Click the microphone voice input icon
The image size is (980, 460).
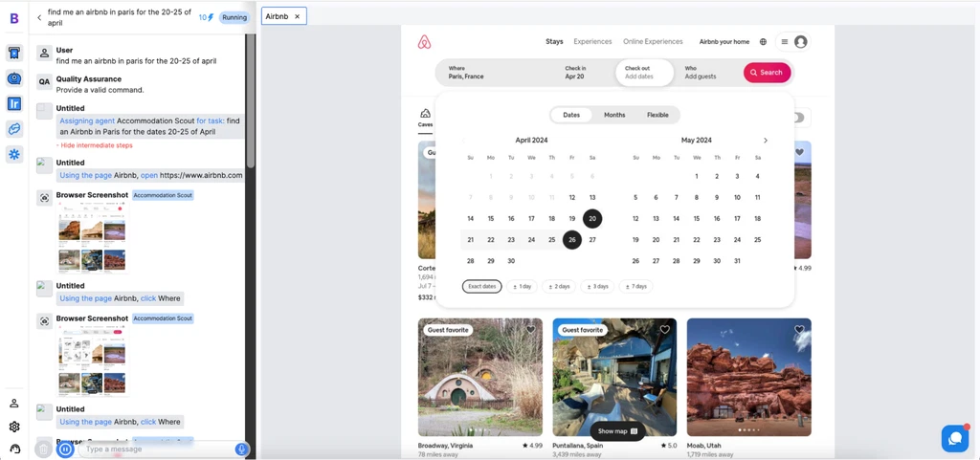242,449
